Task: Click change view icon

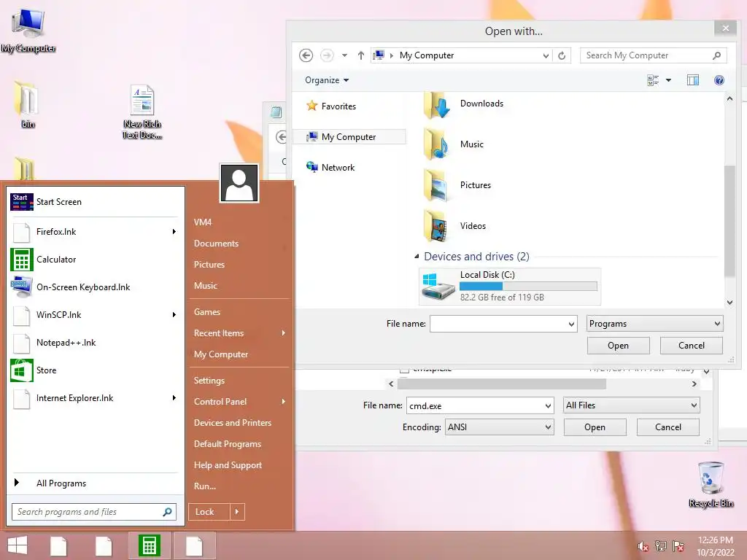Action: [653, 80]
